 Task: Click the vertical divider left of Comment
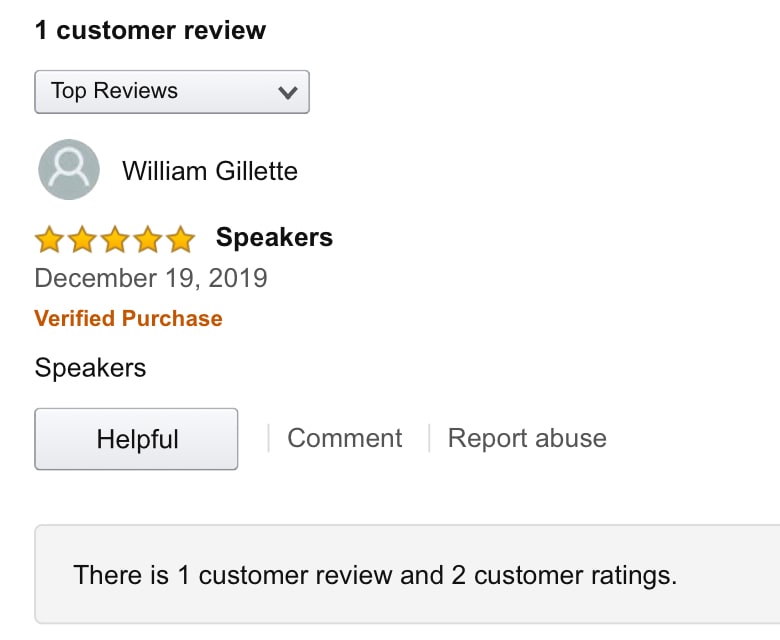268,438
